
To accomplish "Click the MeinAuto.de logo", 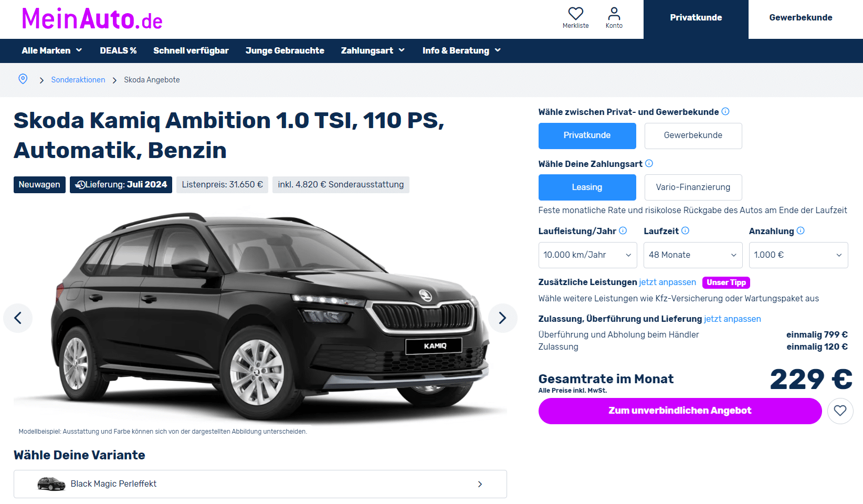I will pos(92,19).
